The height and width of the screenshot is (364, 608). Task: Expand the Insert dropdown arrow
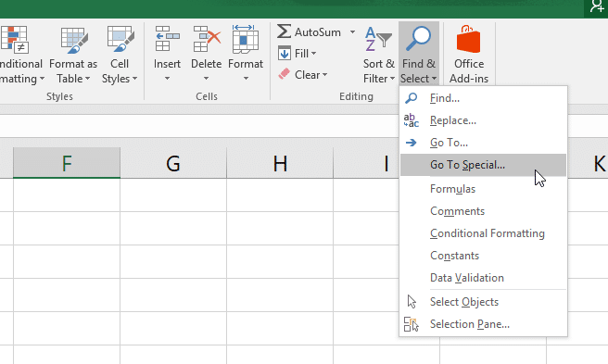click(167, 79)
